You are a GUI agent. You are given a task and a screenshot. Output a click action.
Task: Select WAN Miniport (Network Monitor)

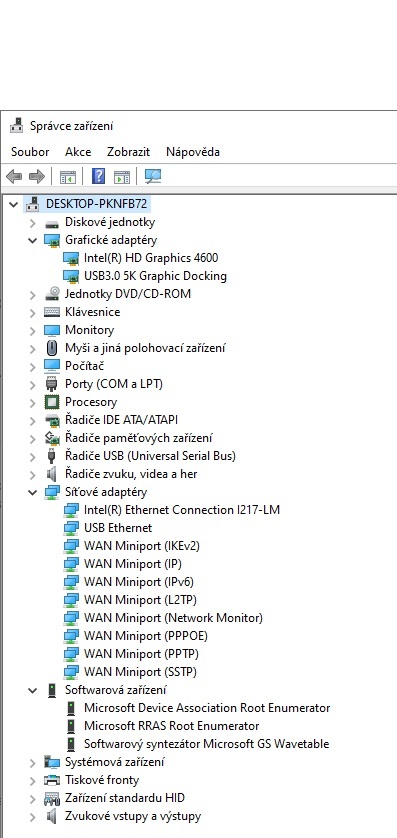click(x=173, y=618)
